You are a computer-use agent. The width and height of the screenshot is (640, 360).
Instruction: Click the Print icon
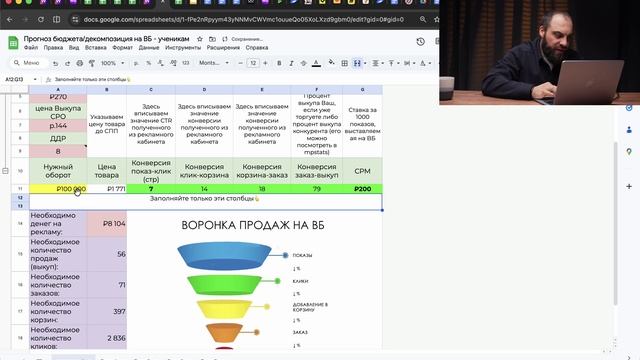click(80, 63)
